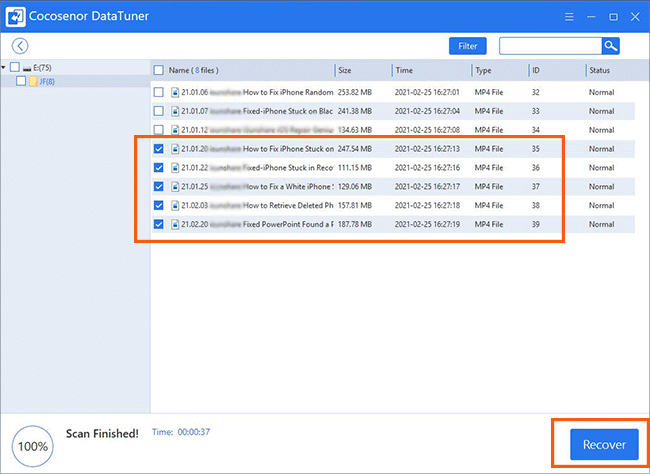Screen dimensions: 650x474
Task: Uncheck the 21.01.25 file checkbox
Action: pyautogui.click(x=158, y=187)
